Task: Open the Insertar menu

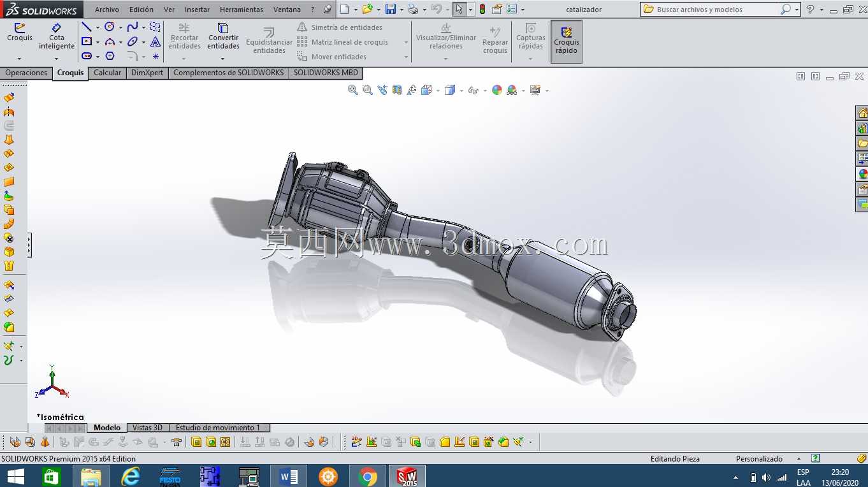Action: click(x=198, y=10)
